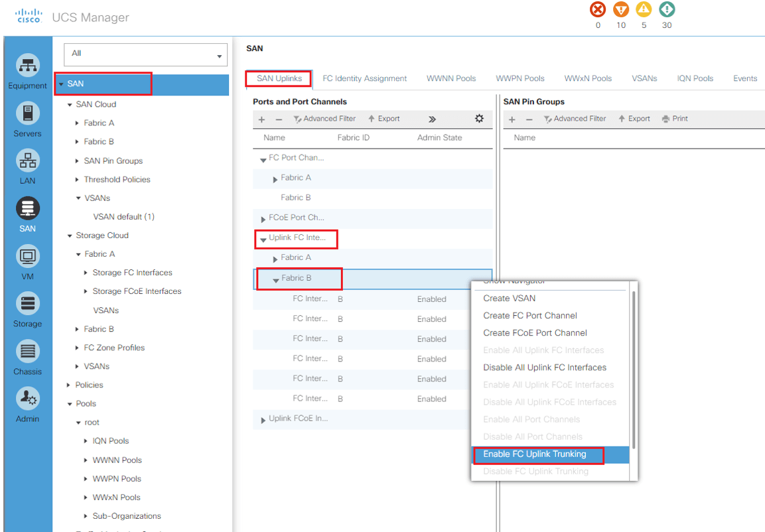Click the delete minus icon in Ports and Port Channels

[x=279, y=119]
